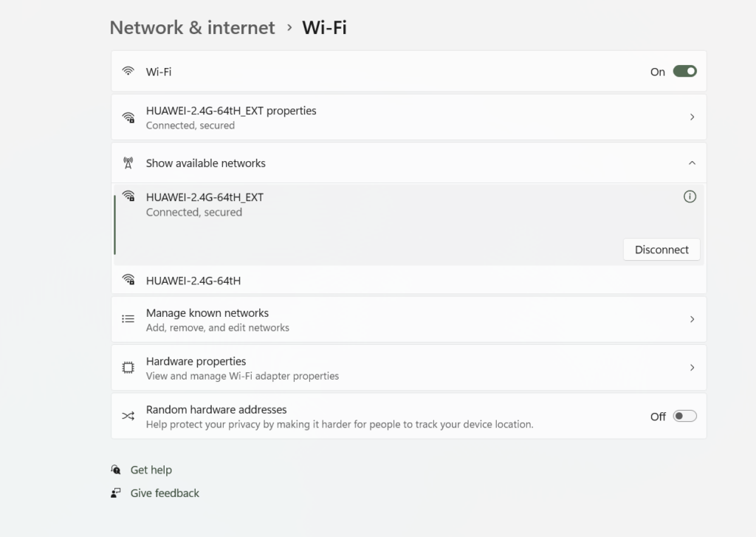
Task: Open HUAWEI-2.4G-64tH_EXT properties chevron
Action: click(692, 117)
